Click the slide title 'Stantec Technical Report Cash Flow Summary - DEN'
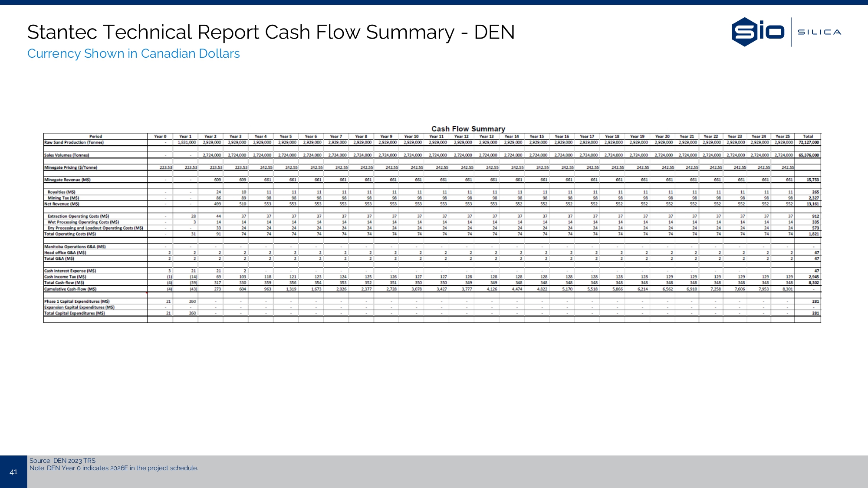Viewport: 868px width, 488px height. click(271, 32)
